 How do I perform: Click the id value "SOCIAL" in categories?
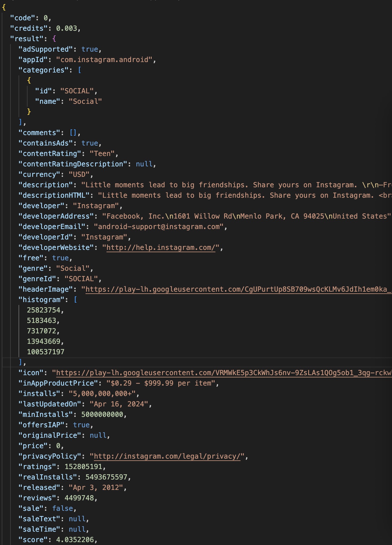(x=77, y=91)
